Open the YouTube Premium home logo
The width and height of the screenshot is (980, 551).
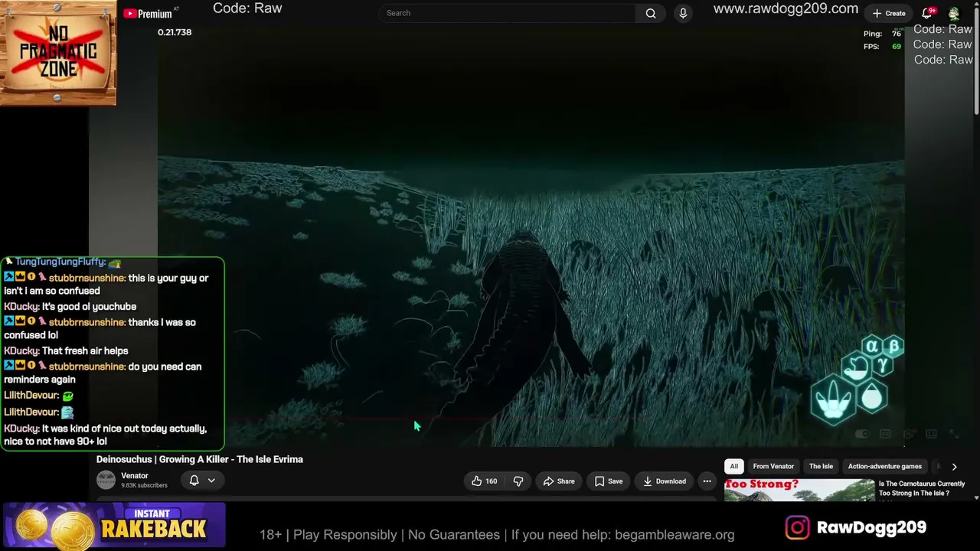(x=147, y=13)
